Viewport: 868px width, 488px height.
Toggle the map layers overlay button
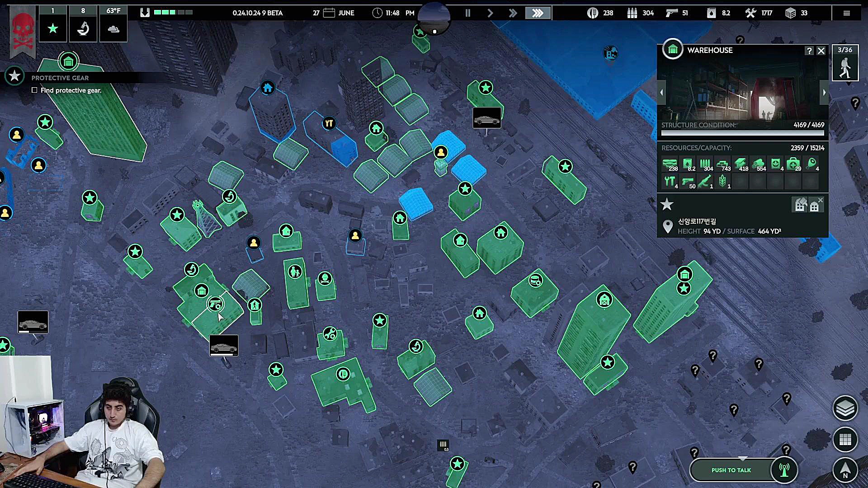coord(845,408)
